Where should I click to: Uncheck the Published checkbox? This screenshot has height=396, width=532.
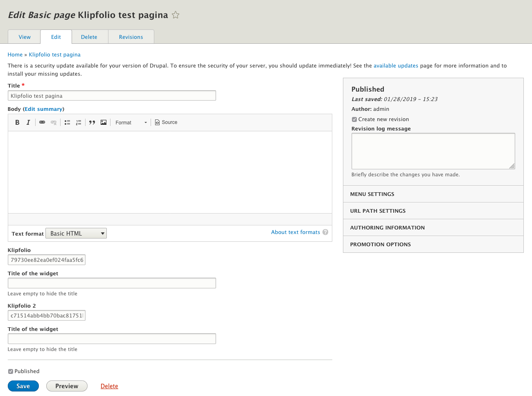(x=11, y=371)
